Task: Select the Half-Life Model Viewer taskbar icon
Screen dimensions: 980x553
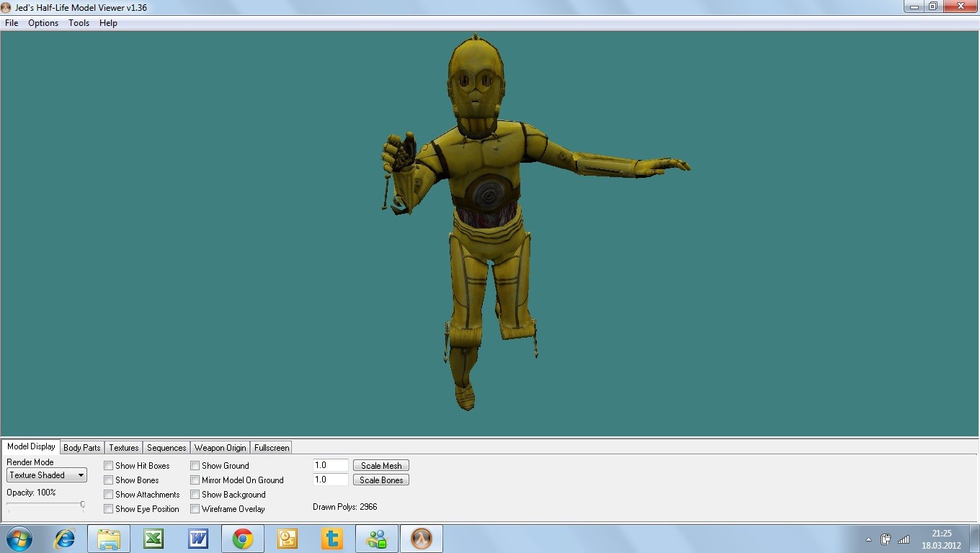Action: [x=422, y=539]
